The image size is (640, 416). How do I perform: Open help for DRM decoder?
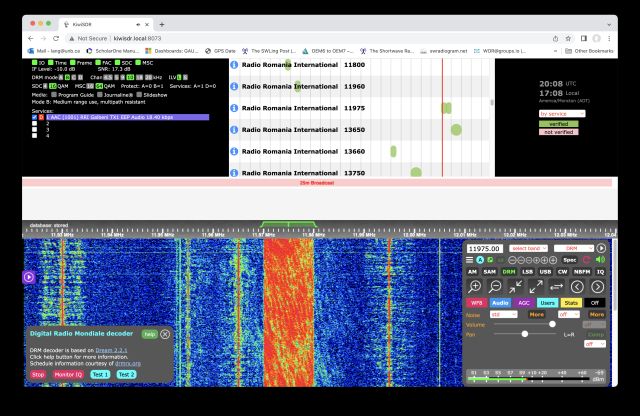pyautogui.click(x=149, y=334)
